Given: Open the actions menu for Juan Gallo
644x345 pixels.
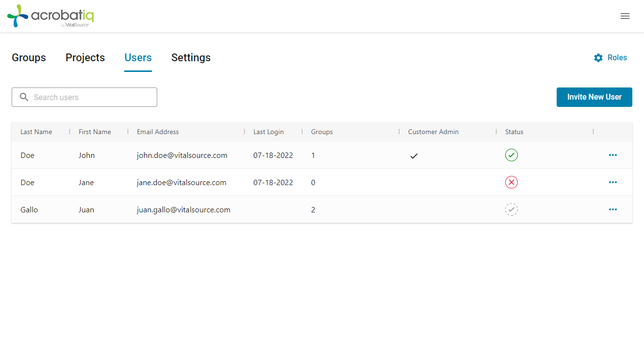Looking at the screenshot, I should tap(613, 209).
